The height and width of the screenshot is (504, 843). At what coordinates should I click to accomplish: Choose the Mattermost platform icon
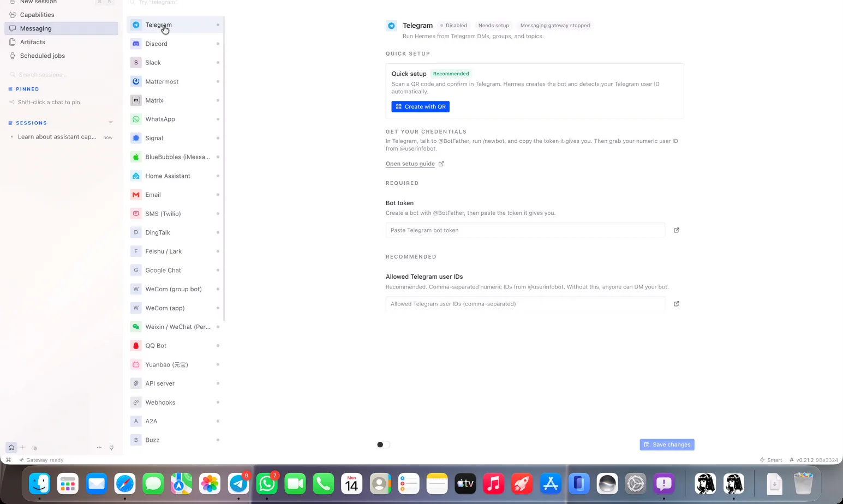coord(136,82)
